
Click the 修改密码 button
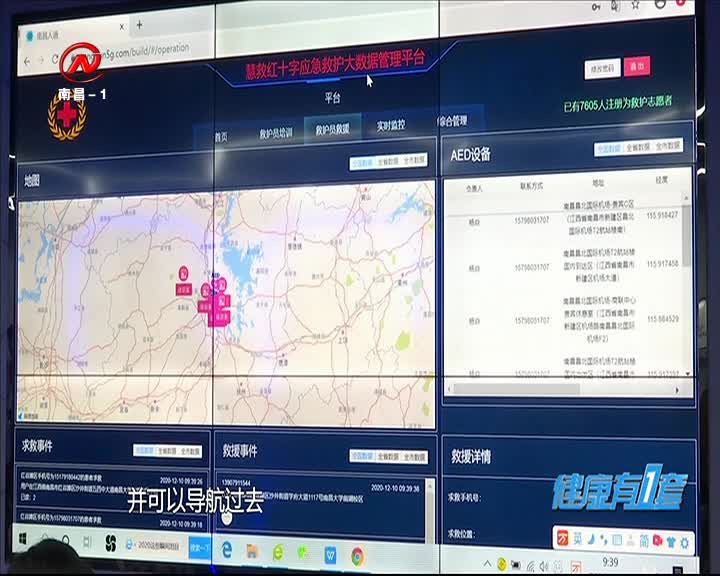602,68
